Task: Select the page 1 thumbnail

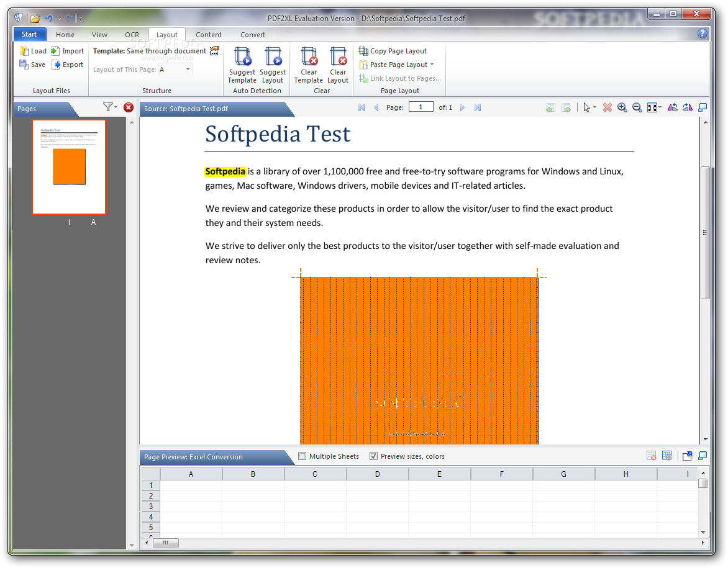Action: (x=69, y=167)
